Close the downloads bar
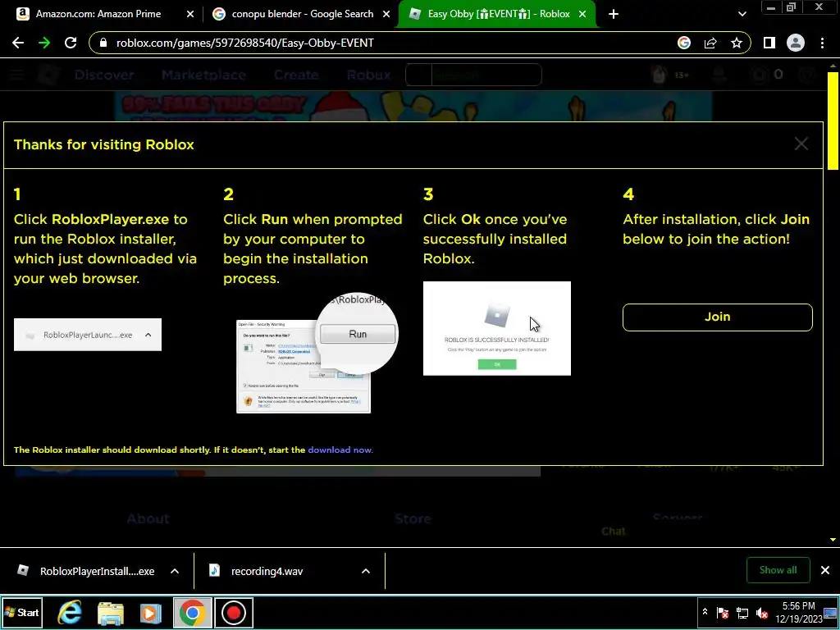The image size is (840, 630). tap(825, 570)
